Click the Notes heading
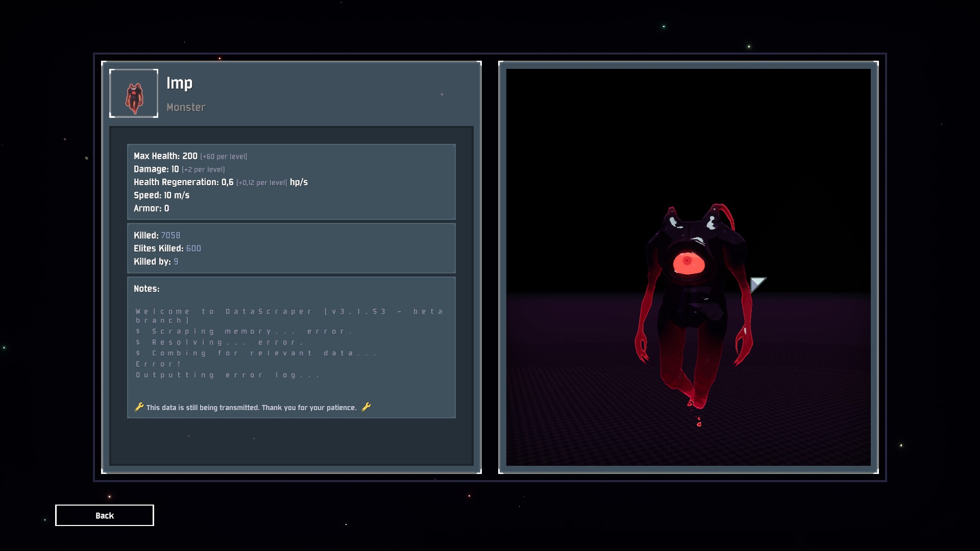This screenshot has width=980, height=551. (x=146, y=289)
